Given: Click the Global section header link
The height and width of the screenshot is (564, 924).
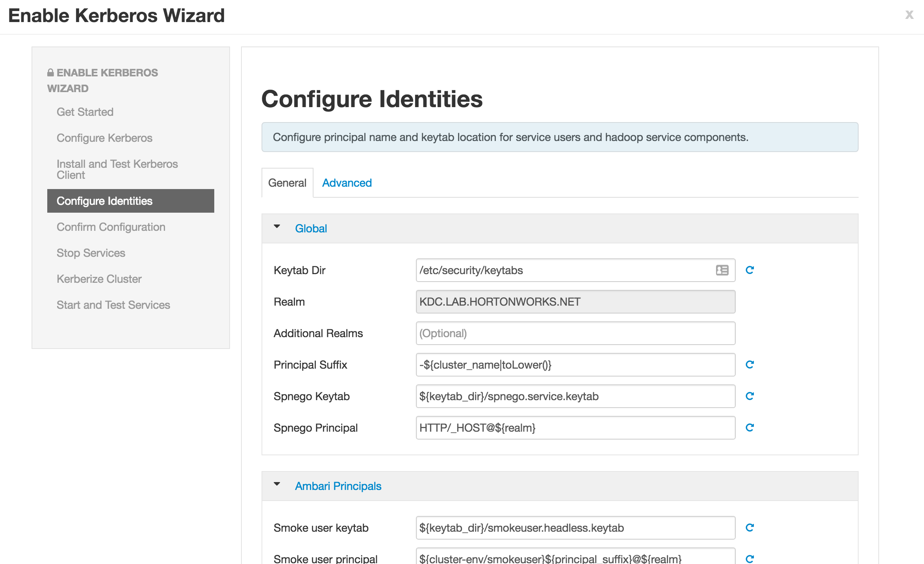Looking at the screenshot, I should click(311, 228).
